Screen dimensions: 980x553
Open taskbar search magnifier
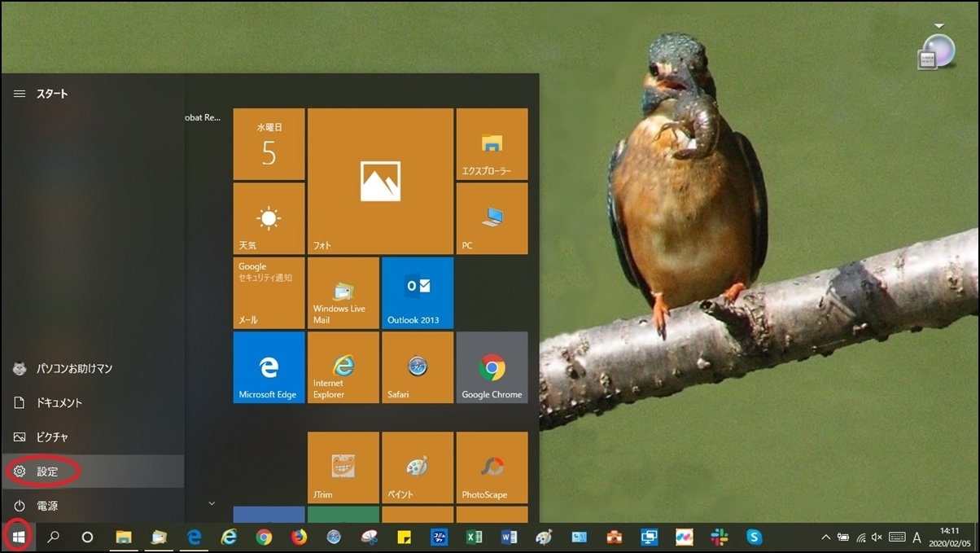tap(54, 537)
